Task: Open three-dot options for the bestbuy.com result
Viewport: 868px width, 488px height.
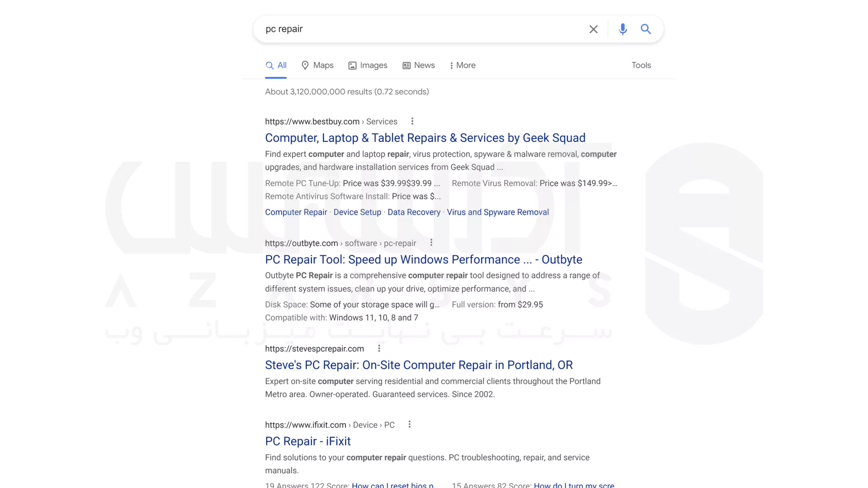Action: (x=412, y=121)
